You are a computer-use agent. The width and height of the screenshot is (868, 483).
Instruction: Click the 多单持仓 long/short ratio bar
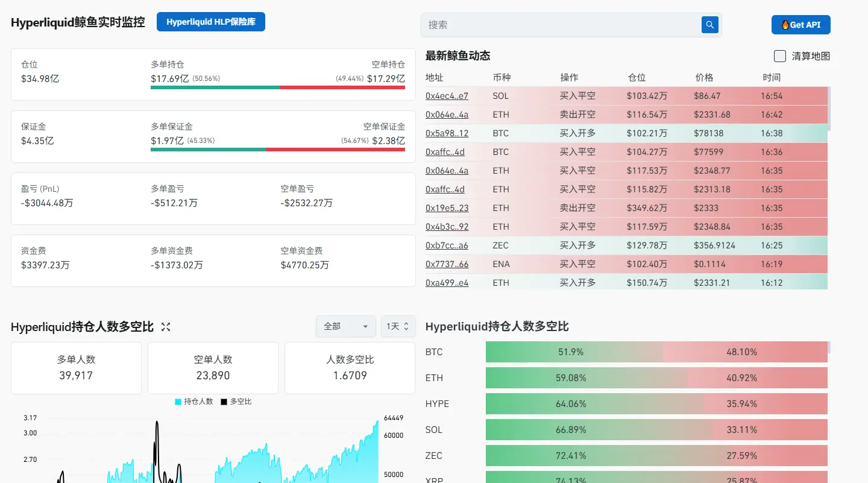click(278, 87)
